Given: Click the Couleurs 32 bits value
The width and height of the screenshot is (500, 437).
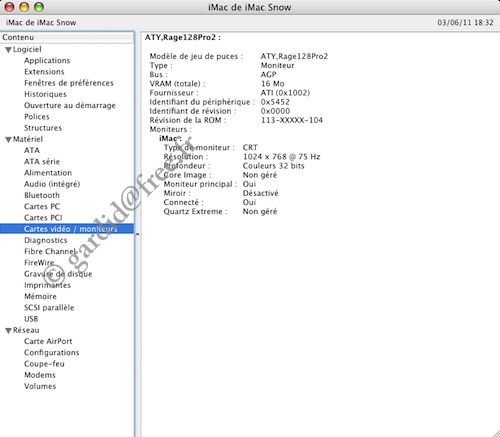Looking at the screenshot, I should tap(273, 166).
